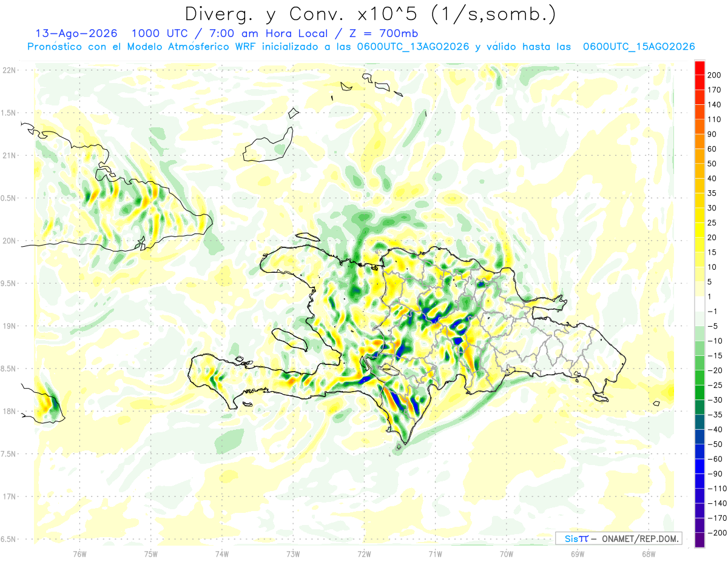This screenshot has width=728, height=562.
Task: Click the red swatch atop the color scale
Action: coord(699,68)
